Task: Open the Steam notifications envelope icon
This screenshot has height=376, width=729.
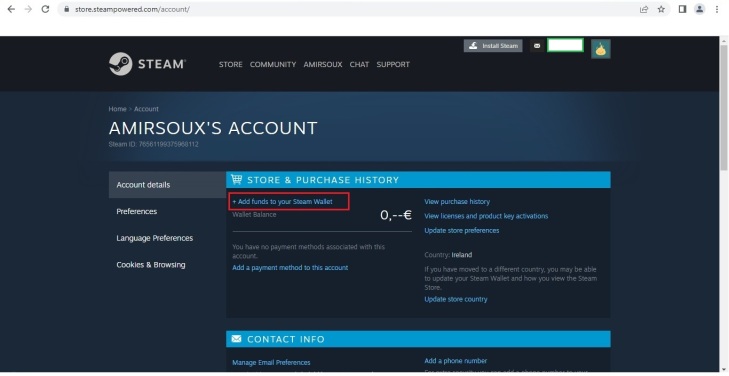Action: 537,46
